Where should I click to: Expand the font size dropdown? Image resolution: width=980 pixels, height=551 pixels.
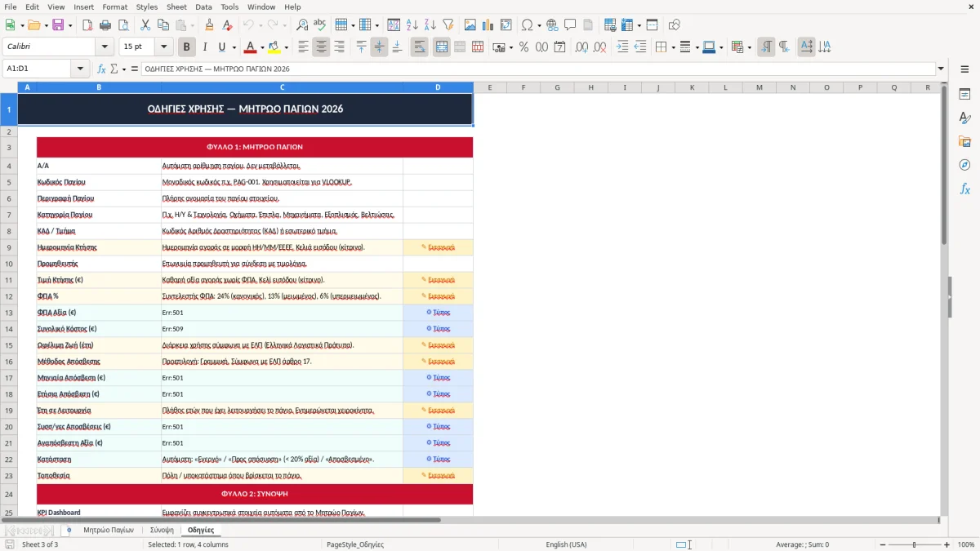coord(164,47)
